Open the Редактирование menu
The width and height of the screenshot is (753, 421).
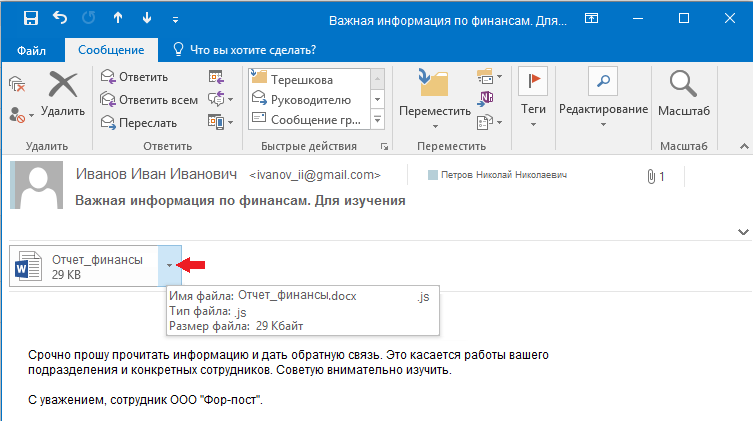click(x=603, y=98)
